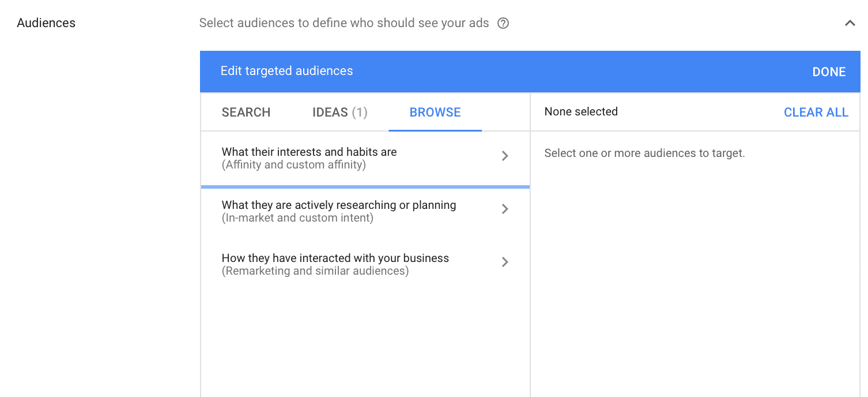Click the 'Edit targeted audiences' header title

287,71
